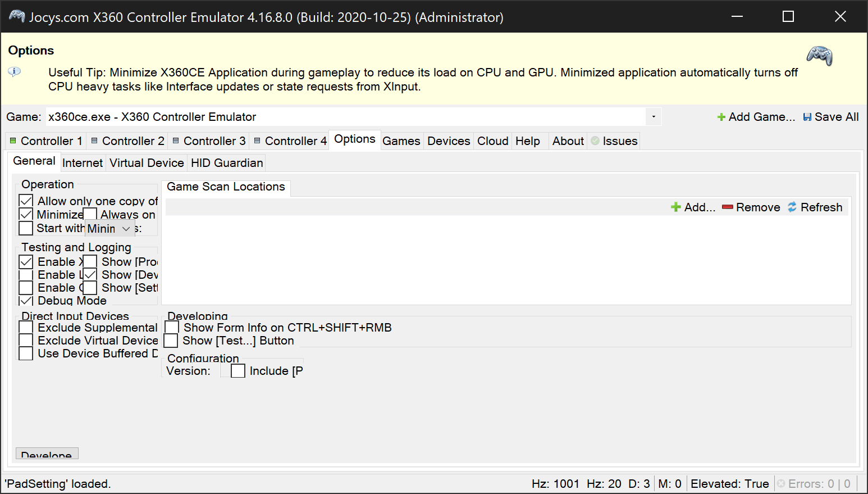The image size is (868, 494).
Task: Click the Errors icon in the status bar
Action: 780,483
